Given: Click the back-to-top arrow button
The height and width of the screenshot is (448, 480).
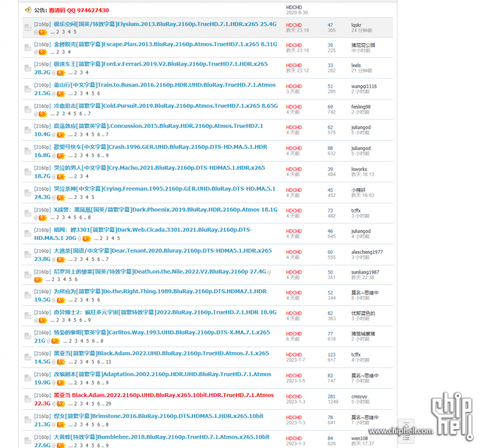Looking at the screenshot, I should (x=406, y=425).
